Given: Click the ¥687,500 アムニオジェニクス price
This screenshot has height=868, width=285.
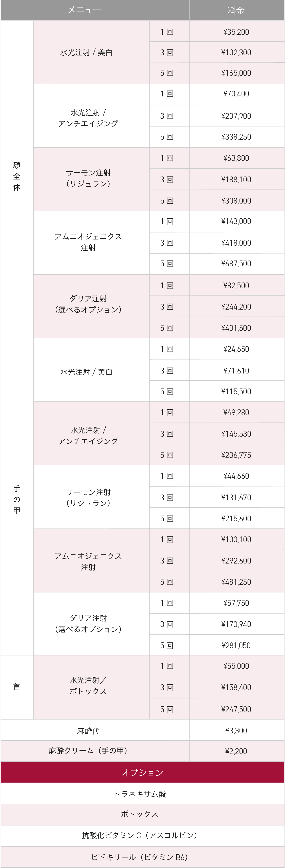Looking at the screenshot, I should tap(237, 264).
